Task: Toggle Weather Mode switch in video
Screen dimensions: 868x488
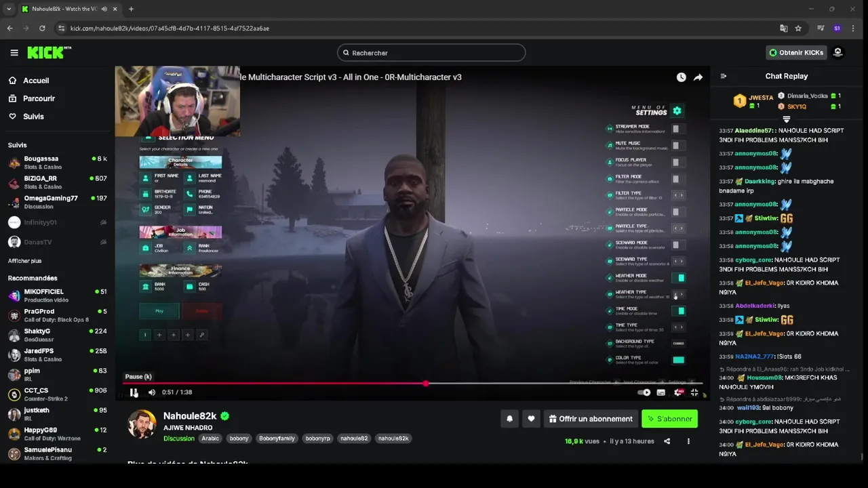Action: tap(678, 278)
